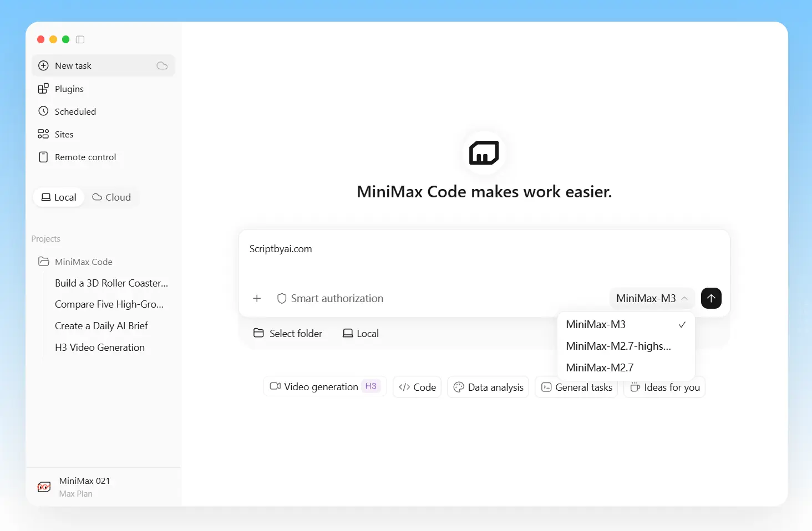Open Build a 3D Roller Coaster task
This screenshot has height=531, width=812.
coord(111,283)
